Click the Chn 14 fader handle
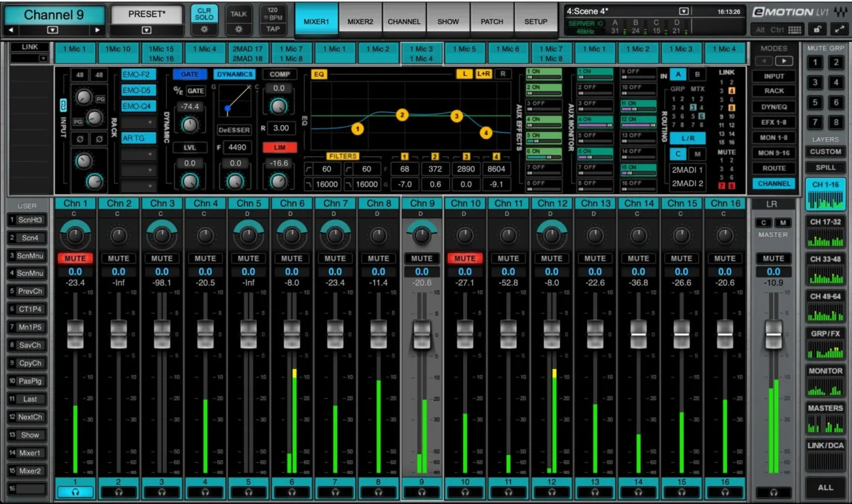The width and height of the screenshot is (852, 504). 638,334
